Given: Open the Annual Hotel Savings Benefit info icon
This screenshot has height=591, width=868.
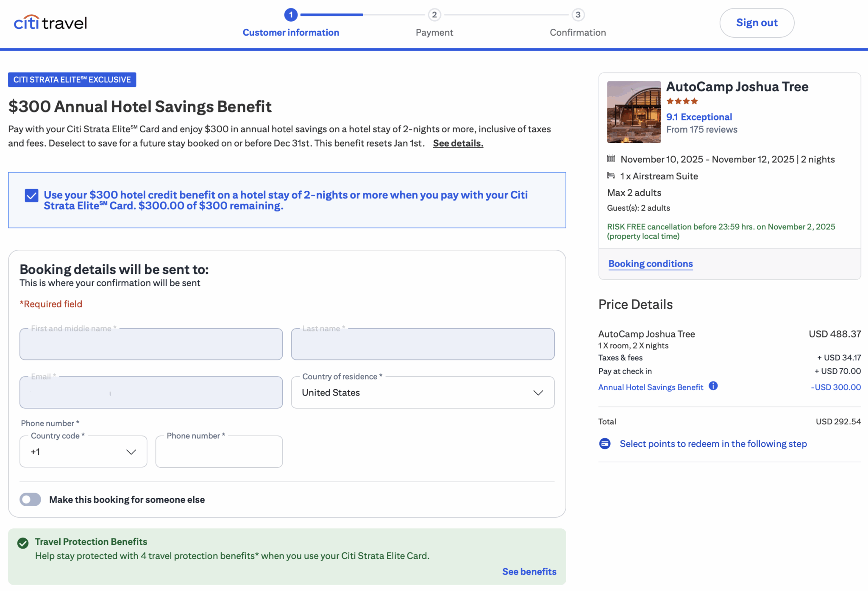Looking at the screenshot, I should coord(714,386).
